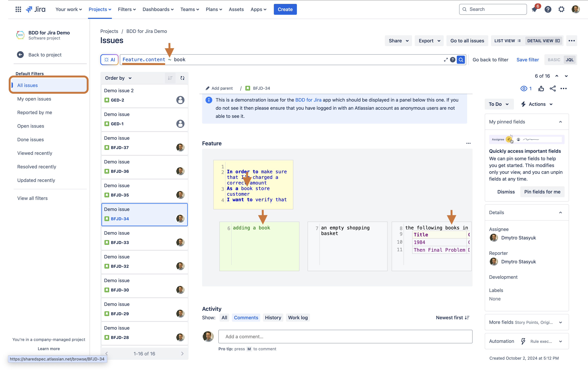Open more options ellipsis beside Detail View
588x372 pixels.
pos(572,41)
